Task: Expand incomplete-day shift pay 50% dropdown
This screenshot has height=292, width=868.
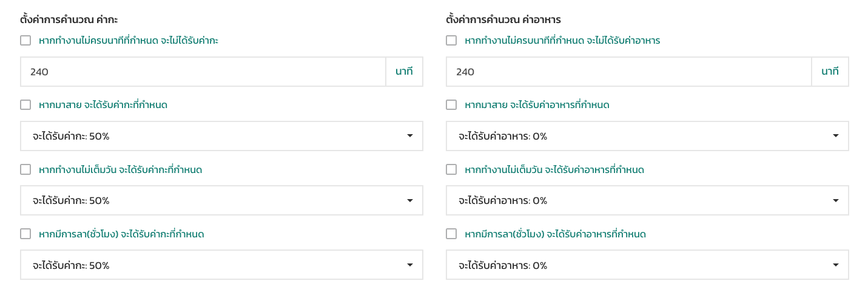Action: pyautogui.click(x=221, y=200)
